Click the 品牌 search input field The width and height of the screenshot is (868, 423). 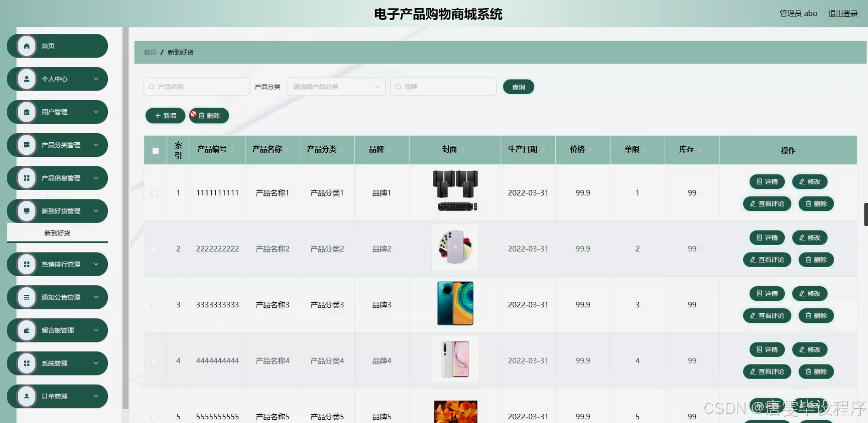coord(443,86)
